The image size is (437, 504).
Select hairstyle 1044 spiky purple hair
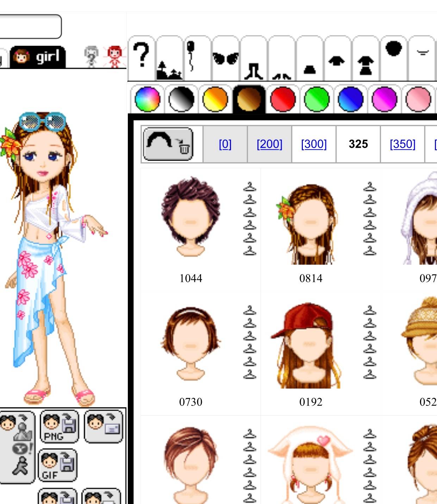(x=191, y=217)
